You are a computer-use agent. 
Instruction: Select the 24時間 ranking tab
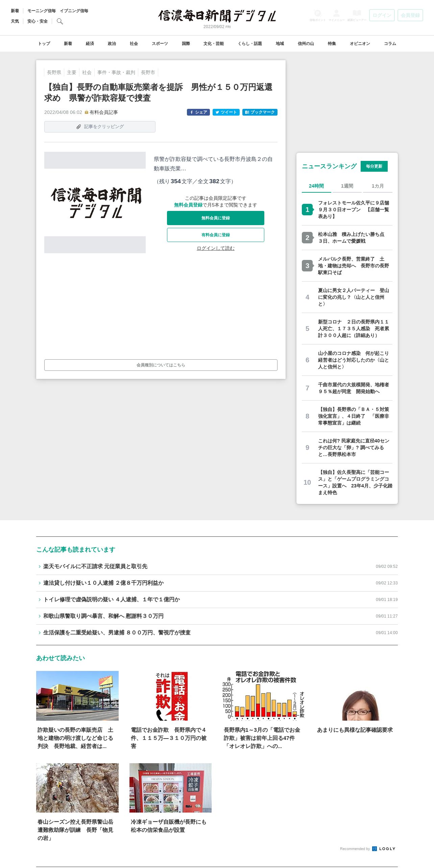tap(316, 186)
